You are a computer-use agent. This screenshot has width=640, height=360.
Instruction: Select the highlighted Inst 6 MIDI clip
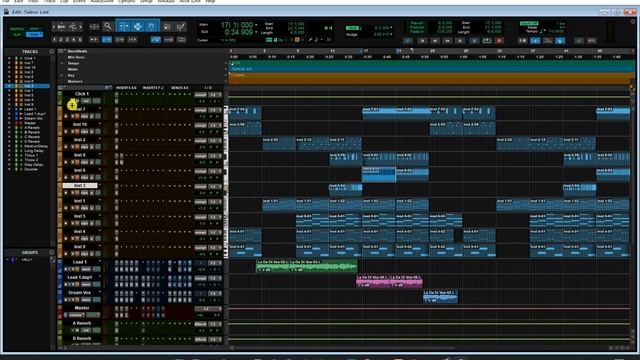pos(379,175)
